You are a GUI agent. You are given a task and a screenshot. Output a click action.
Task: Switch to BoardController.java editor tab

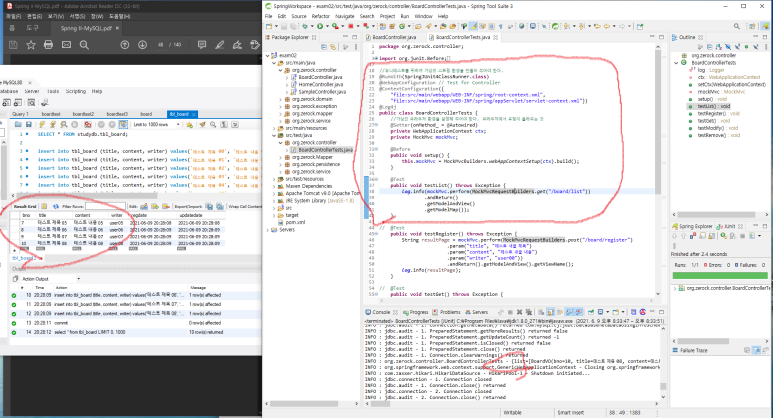click(394, 37)
